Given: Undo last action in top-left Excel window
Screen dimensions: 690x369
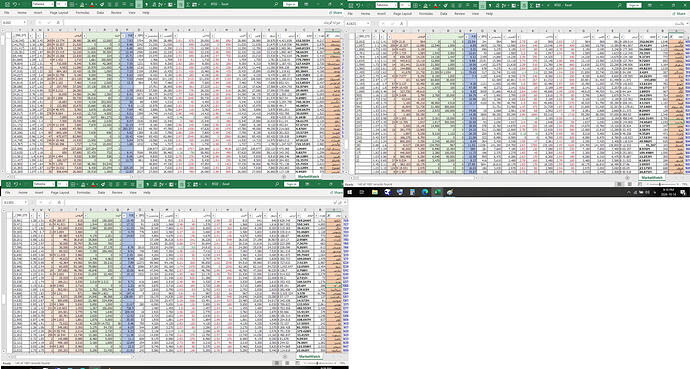Looking at the screenshot, I should [15, 4].
